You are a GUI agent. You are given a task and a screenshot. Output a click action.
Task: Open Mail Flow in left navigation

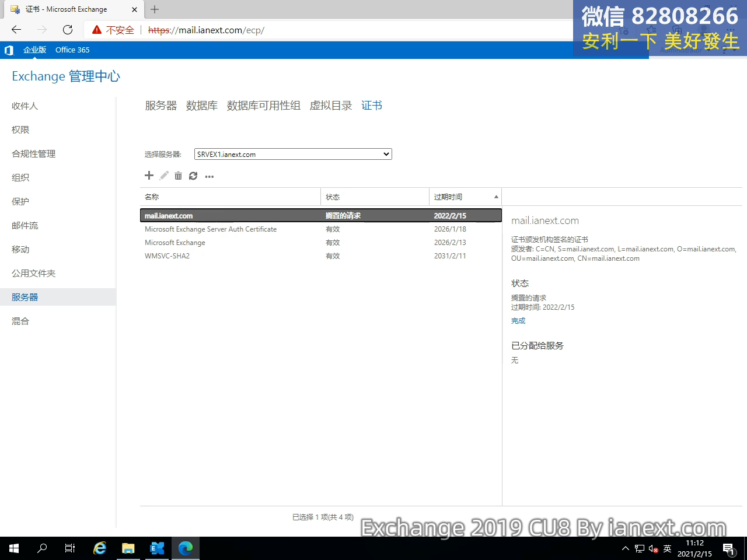pos(25,225)
